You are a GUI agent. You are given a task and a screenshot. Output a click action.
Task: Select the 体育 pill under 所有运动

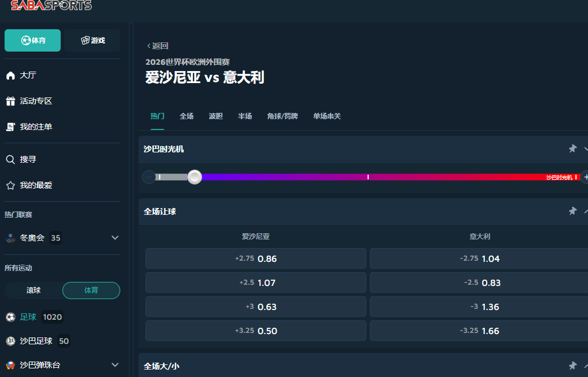[91, 290]
